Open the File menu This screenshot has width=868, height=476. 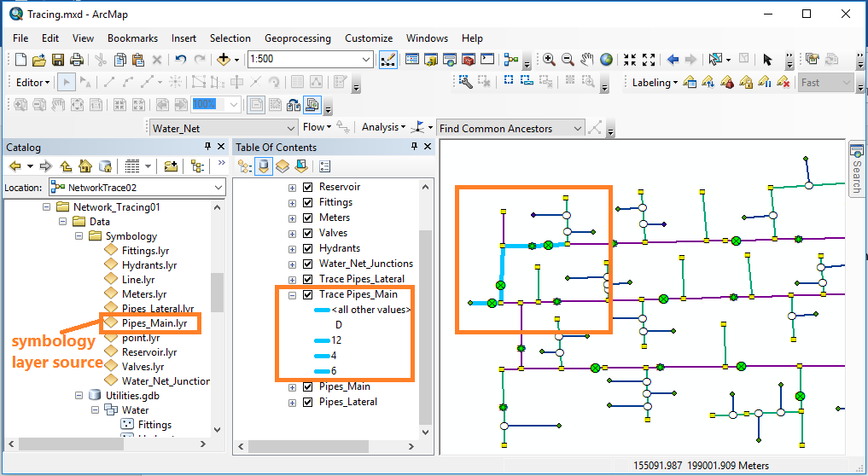point(20,38)
